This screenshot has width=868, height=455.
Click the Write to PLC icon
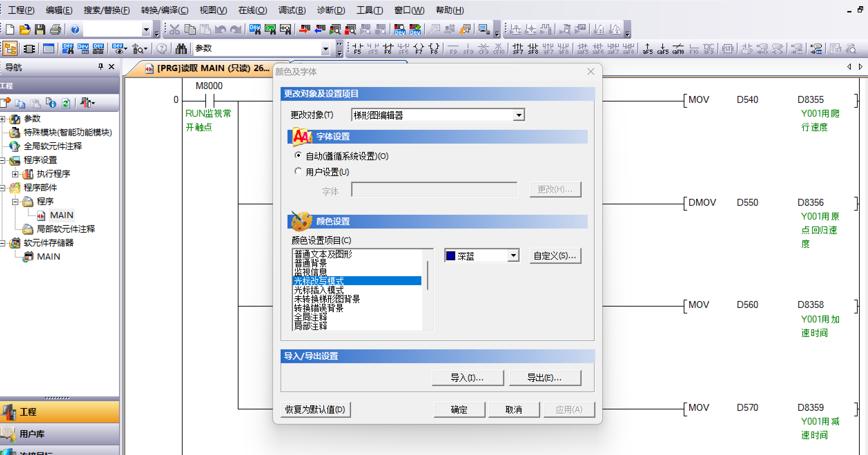pos(304,30)
